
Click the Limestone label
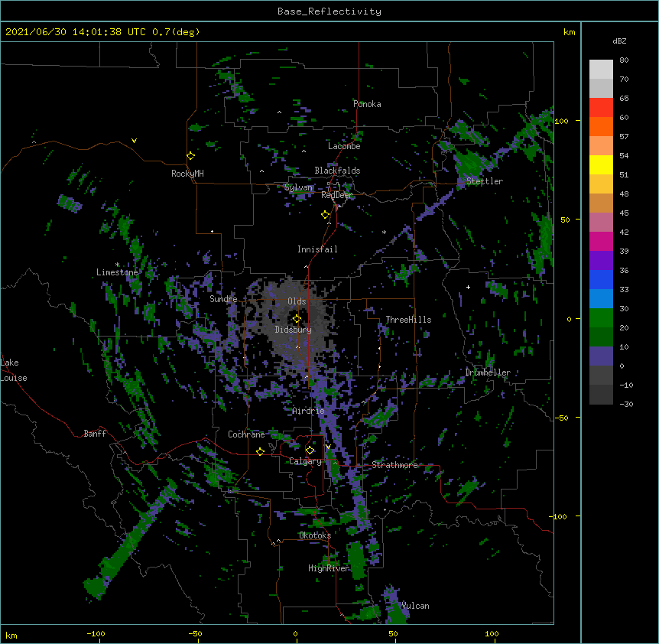[x=117, y=272]
